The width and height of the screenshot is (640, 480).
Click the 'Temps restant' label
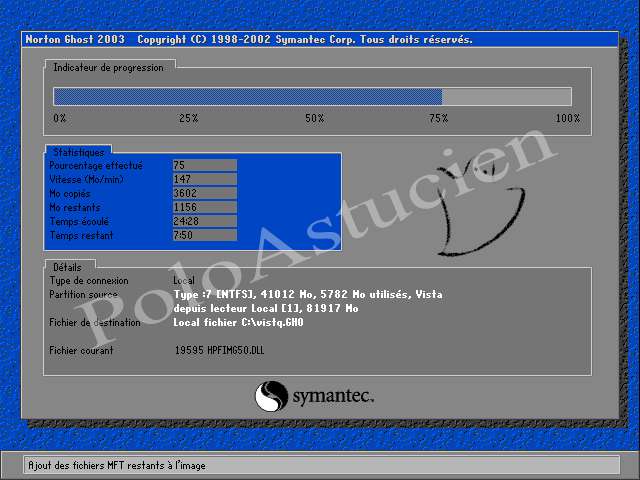pyautogui.click(x=81, y=236)
